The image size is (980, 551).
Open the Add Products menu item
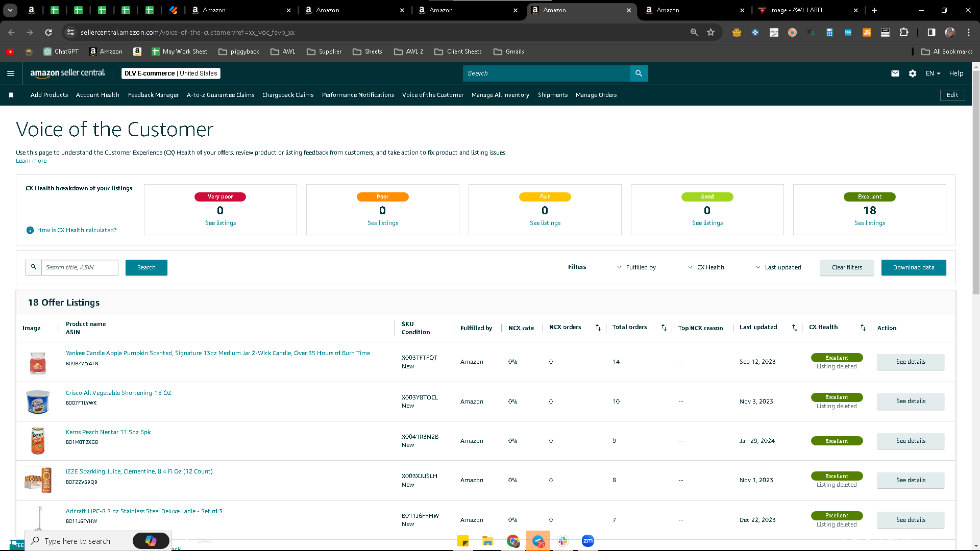[49, 95]
